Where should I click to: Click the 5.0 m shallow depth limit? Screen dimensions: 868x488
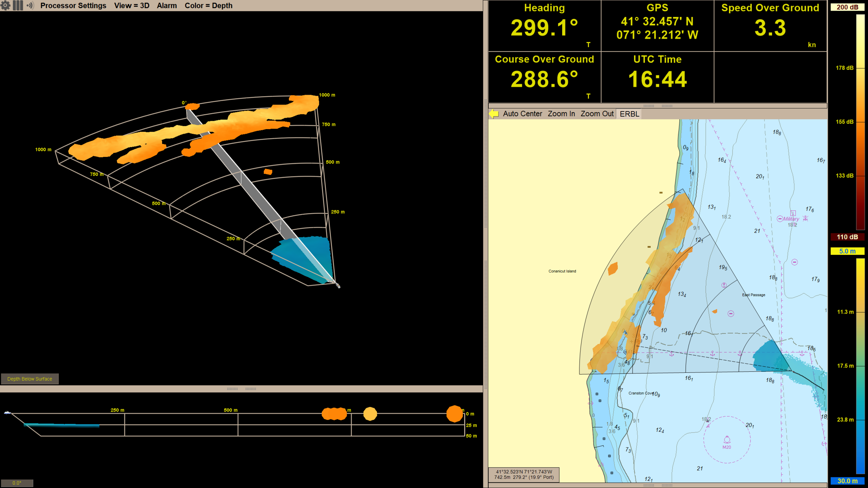coord(848,251)
